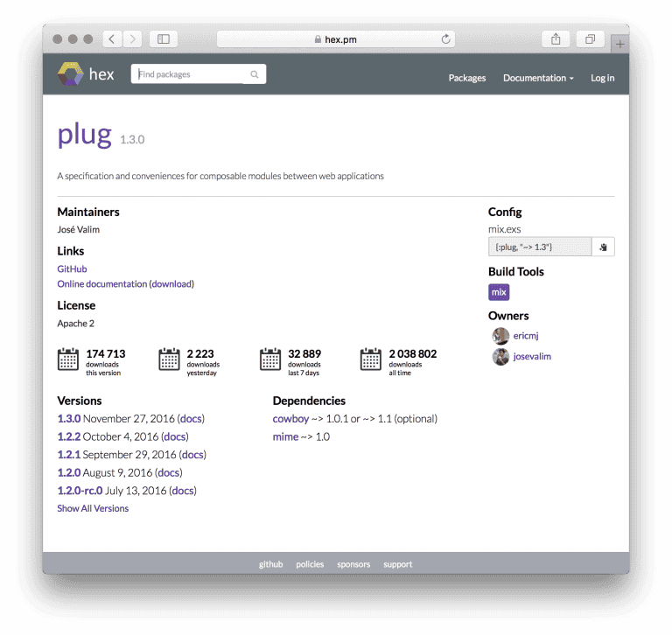
Task: Open the Packages menu item
Action: tap(467, 78)
